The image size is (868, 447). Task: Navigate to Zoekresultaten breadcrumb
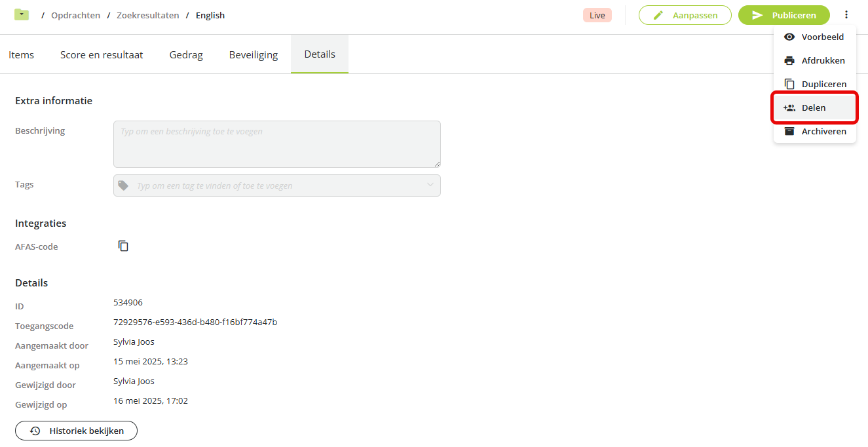point(147,15)
